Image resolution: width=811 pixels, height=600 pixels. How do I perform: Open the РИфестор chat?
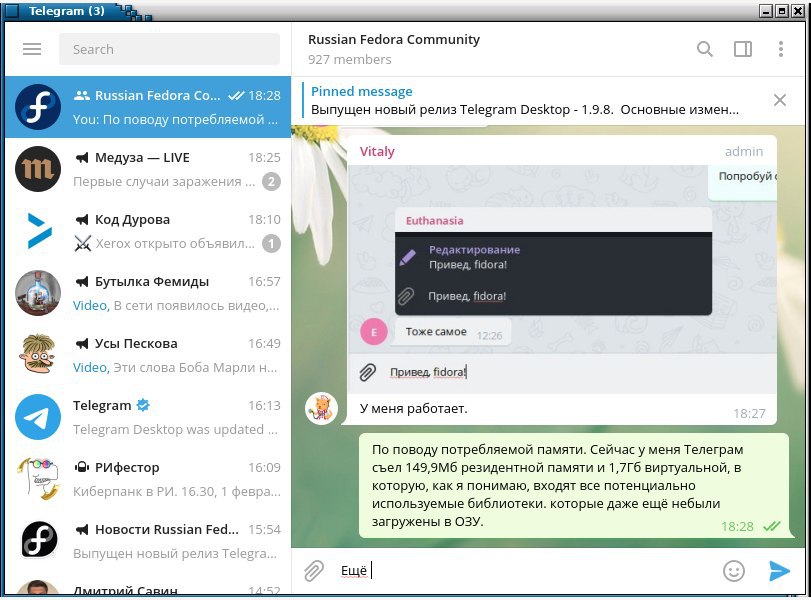[148, 479]
